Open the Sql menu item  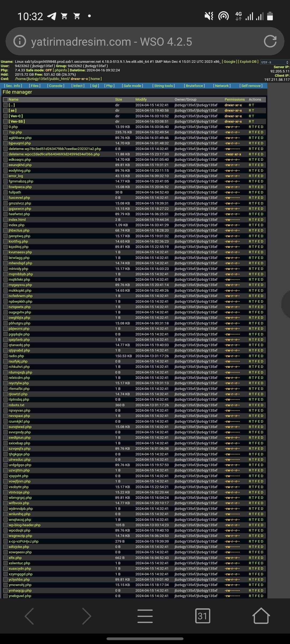point(95,86)
